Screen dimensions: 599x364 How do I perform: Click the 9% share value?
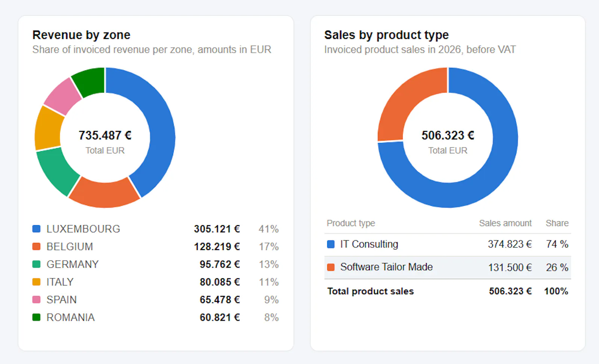(x=271, y=300)
